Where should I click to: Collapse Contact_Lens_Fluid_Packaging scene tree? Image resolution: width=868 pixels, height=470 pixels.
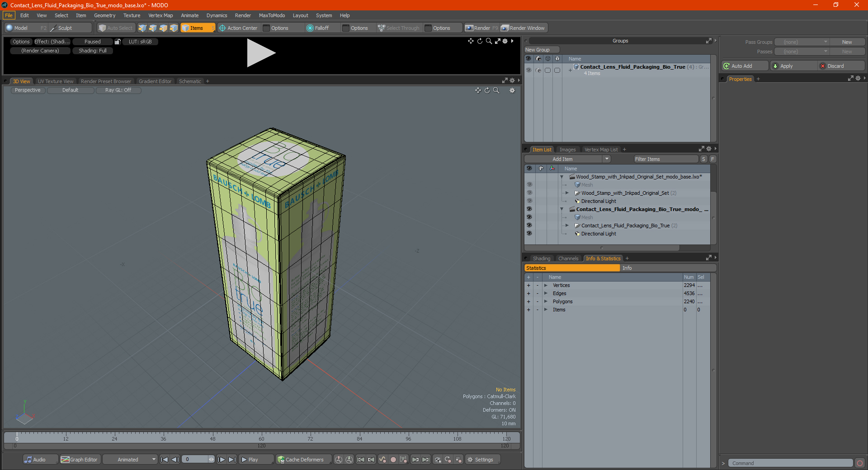(562, 209)
